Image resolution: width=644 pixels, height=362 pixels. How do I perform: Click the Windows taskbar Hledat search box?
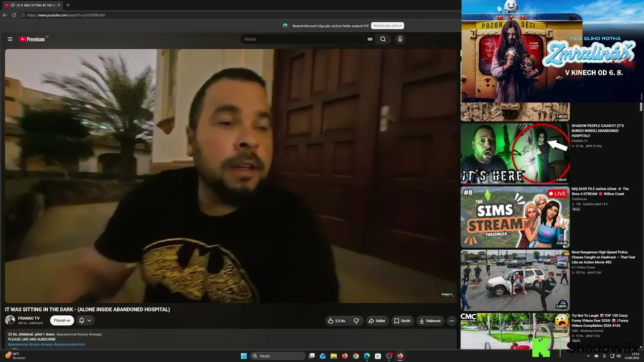point(278,356)
